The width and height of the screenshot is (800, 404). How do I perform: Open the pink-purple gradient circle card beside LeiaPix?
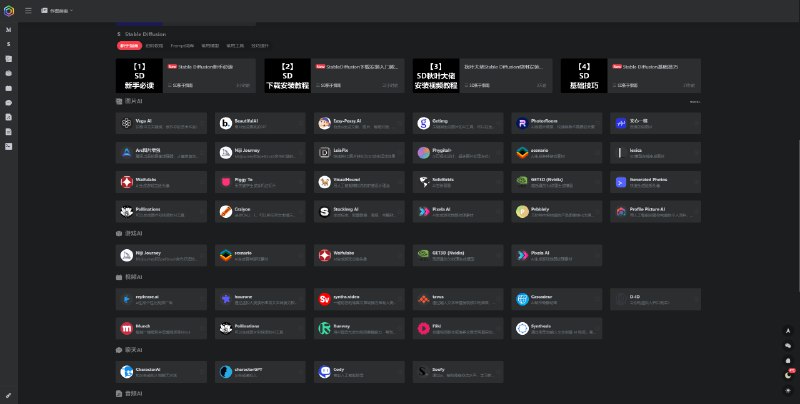click(458, 153)
